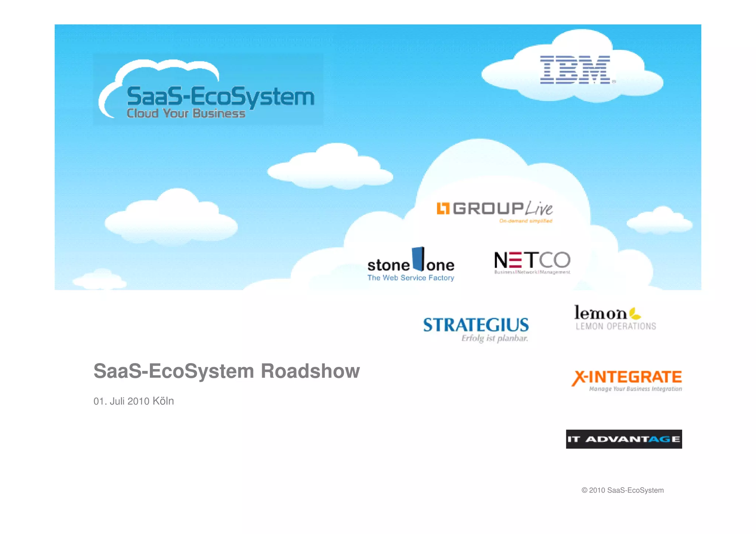Click the SaaS-EcoSystem Roadshow title
Viewport: 756px width, 534px height.
point(226,371)
